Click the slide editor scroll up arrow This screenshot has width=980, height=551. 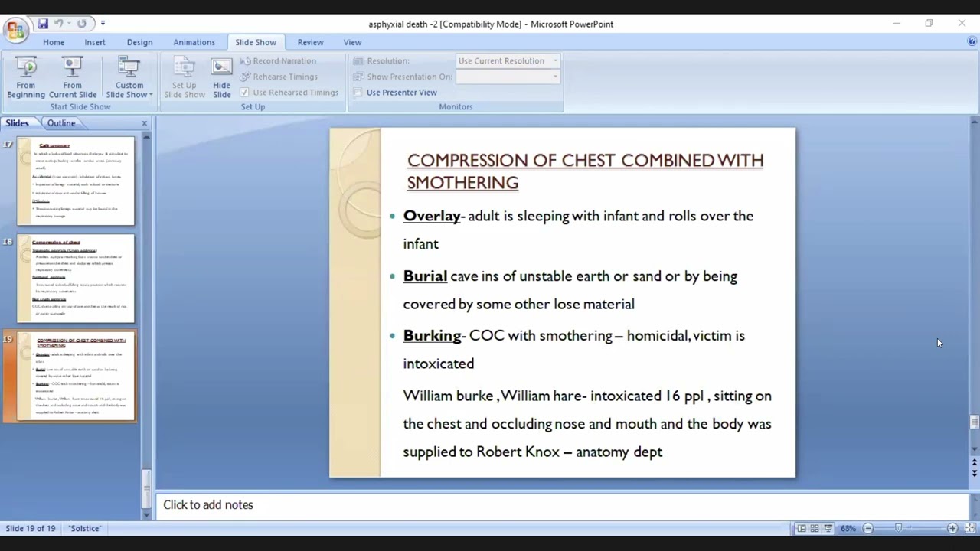coord(974,121)
